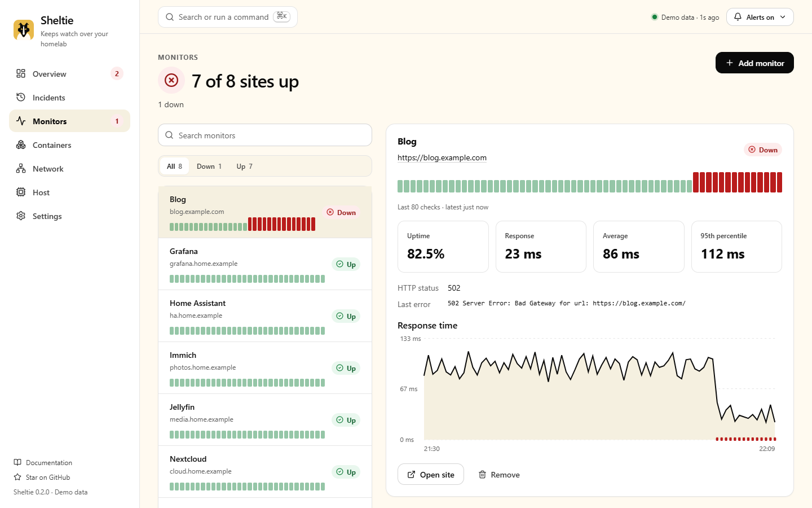Click the Host chip icon

[x=21, y=192]
